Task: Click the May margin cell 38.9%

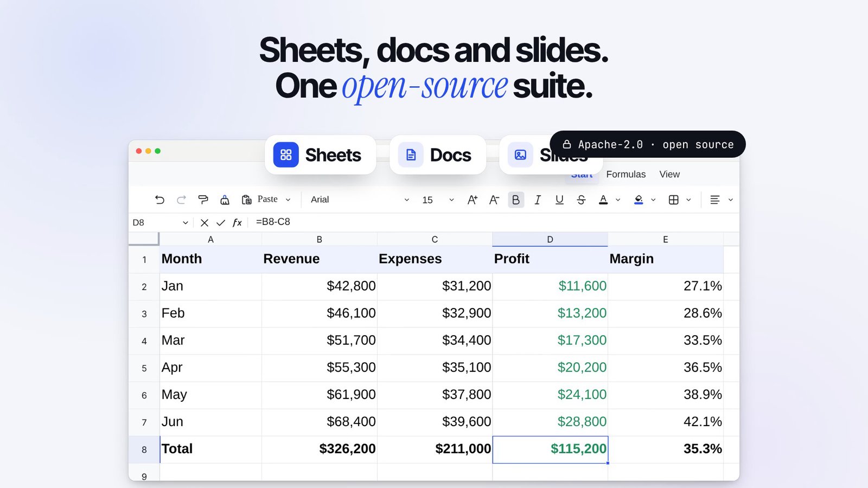Action: click(666, 395)
